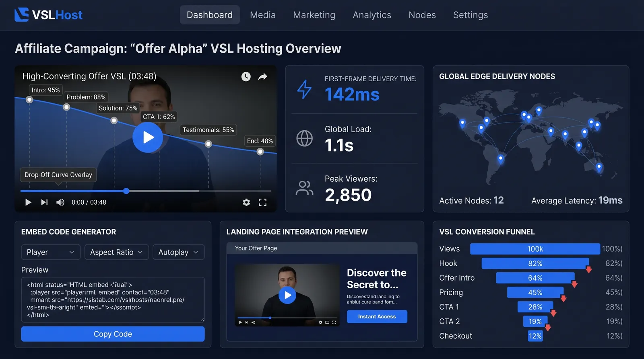The image size is (644, 359).
Task: Open the Aspect Ratio dropdown
Action: 117,252
